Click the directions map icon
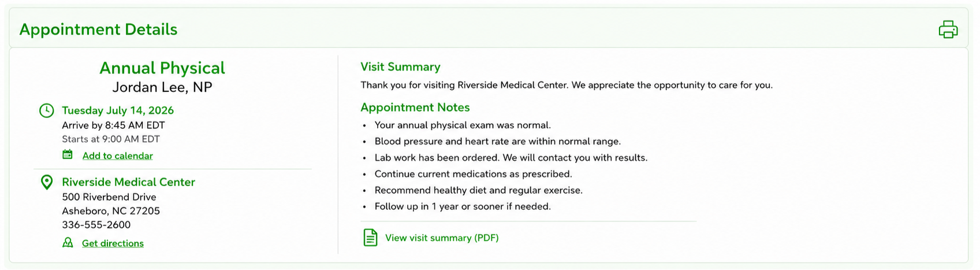Viewport: 980px width, 270px height. pyautogui.click(x=68, y=243)
